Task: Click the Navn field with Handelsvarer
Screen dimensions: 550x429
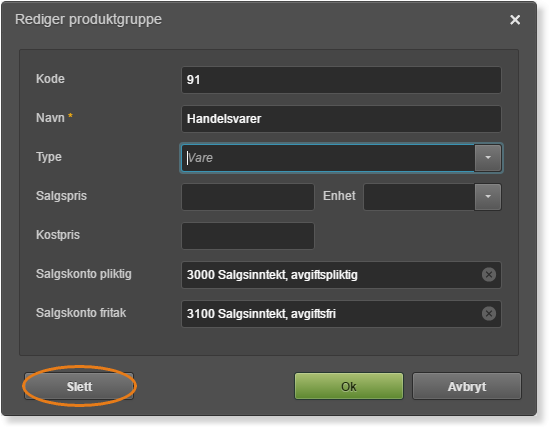Action: coord(341,119)
